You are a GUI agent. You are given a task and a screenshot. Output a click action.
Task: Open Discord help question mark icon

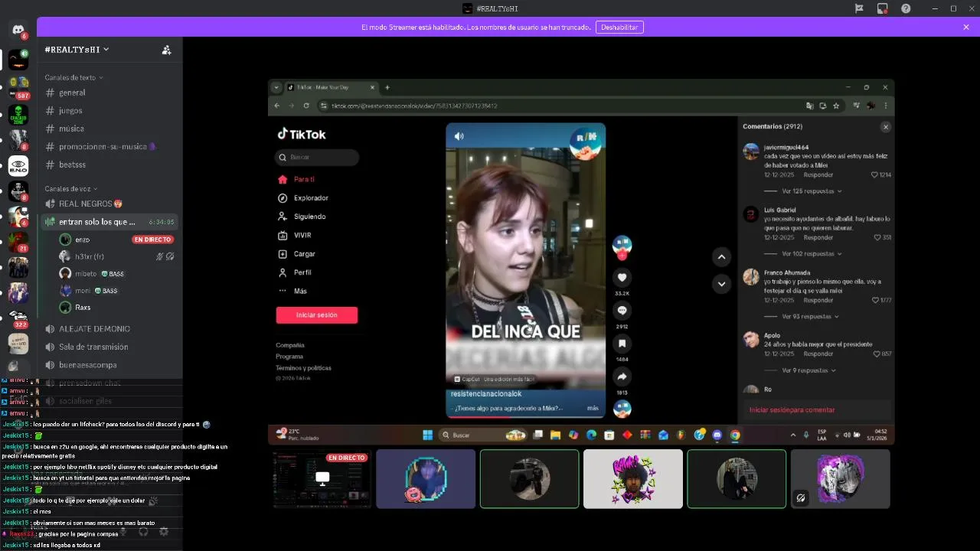pyautogui.click(x=906, y=8)
